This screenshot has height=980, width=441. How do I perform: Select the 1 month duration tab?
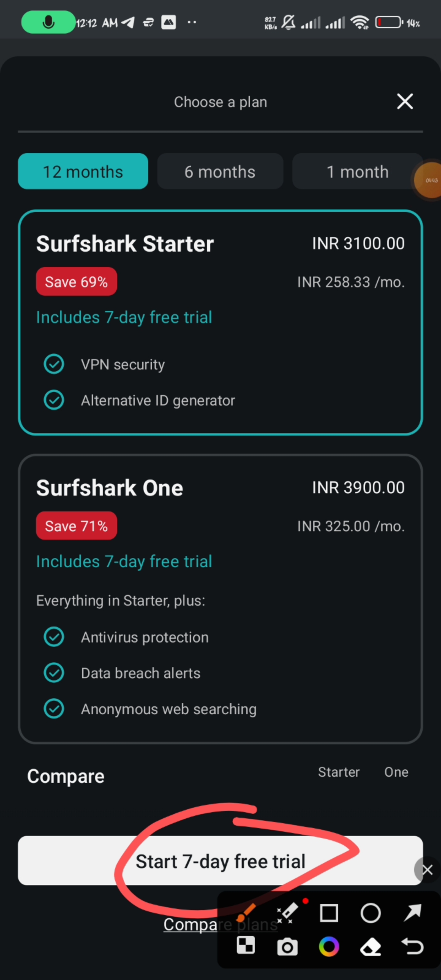tap(357, 171)
